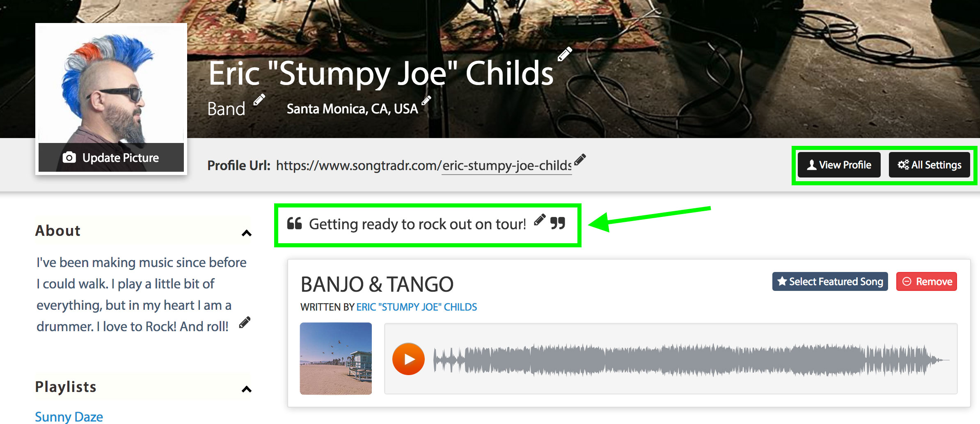This screenshot has height=424, width=980.
Task: Open View Profile
Action: point(839,165)
